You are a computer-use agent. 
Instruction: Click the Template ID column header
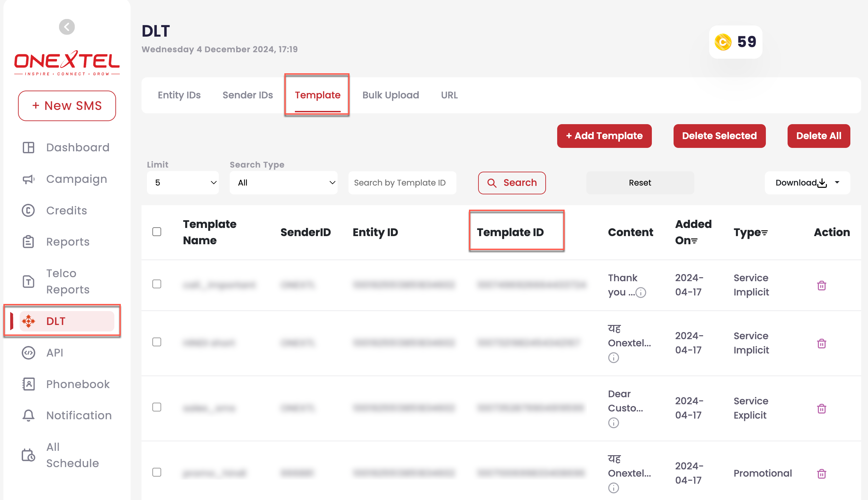click(x=510, y=232)
